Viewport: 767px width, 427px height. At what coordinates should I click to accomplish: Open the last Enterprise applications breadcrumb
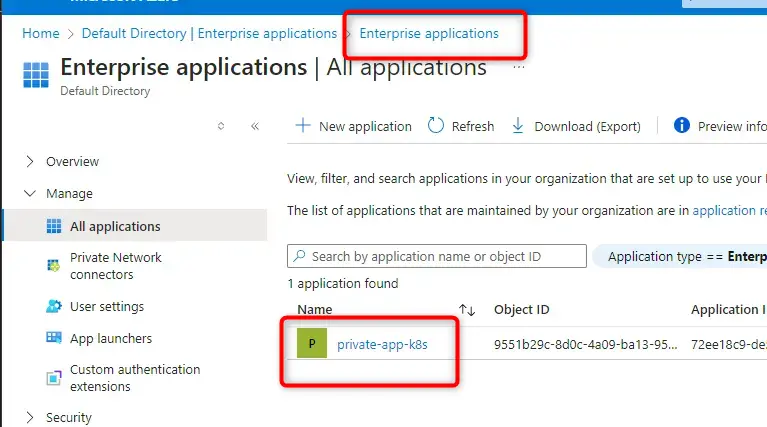click(x=429, y=33)
